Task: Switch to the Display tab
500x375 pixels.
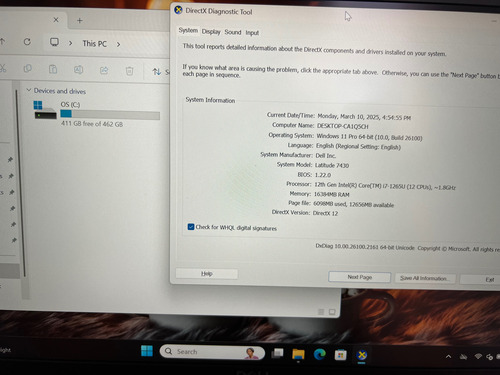Action: click(x=211, y=31)
